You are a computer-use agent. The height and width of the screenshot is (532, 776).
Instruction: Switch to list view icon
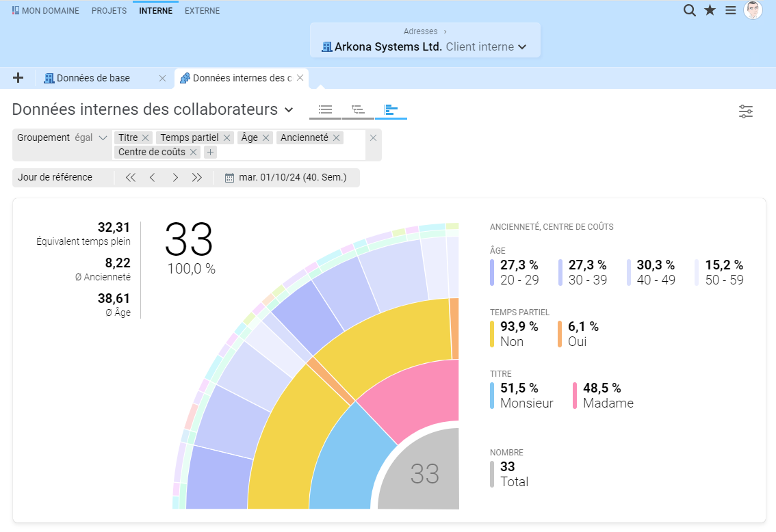tap(325, 109)
